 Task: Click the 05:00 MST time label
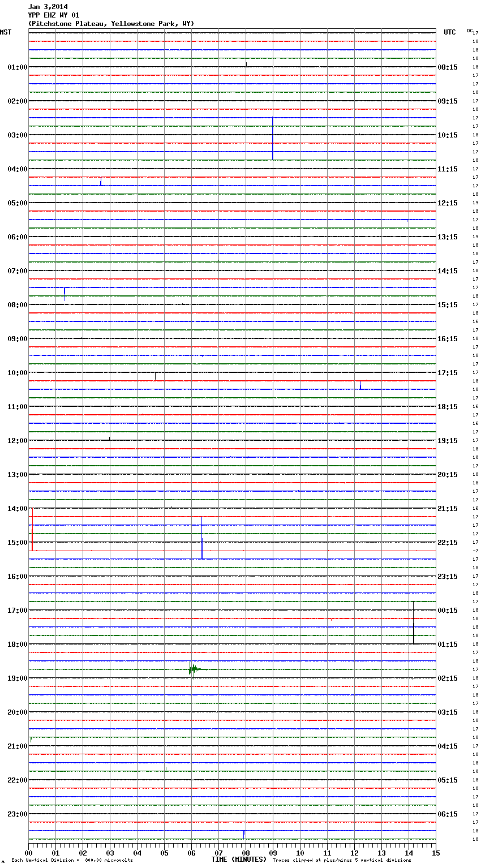click(x=18, y=203)
